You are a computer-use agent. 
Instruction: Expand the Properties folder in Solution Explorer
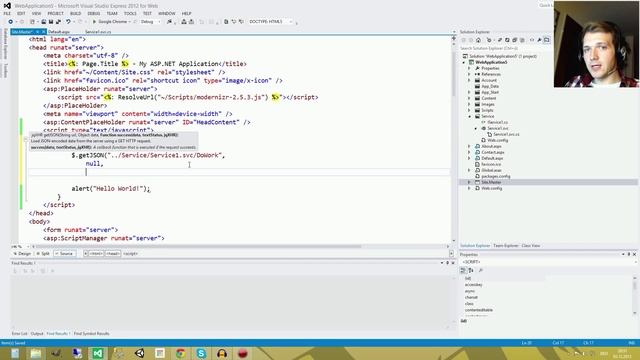pyautogui.click(x=469, y=68)
